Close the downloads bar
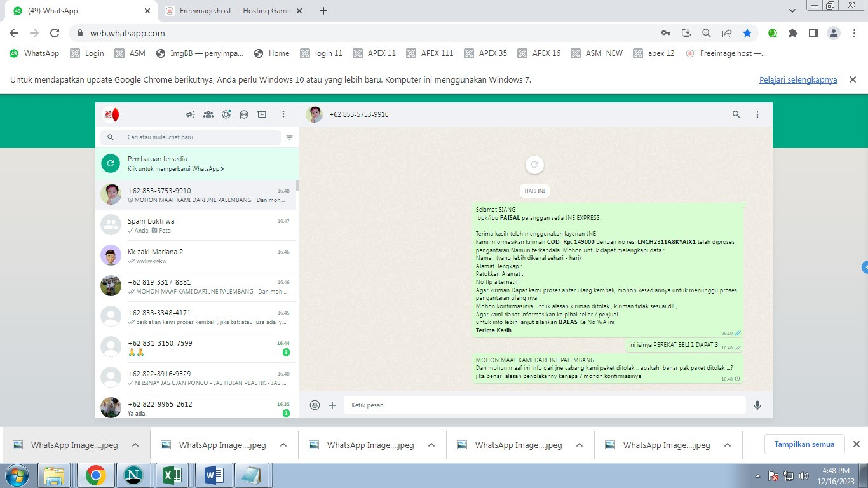The image size is (868, 488). (856, 444)
